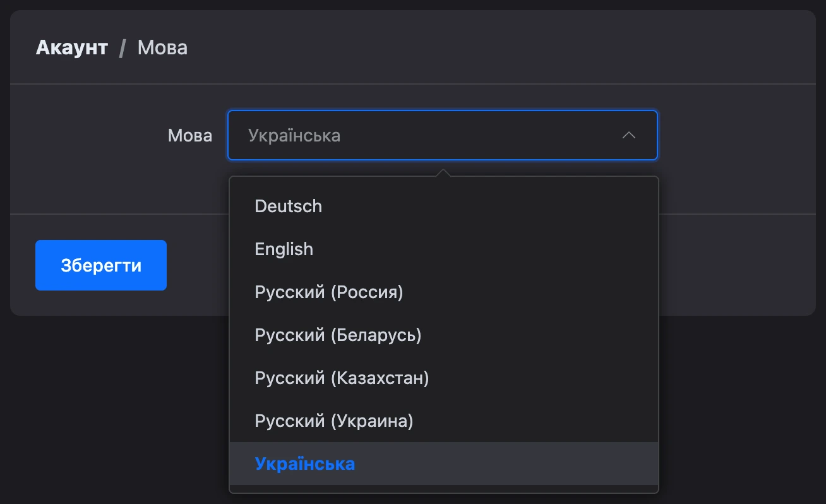Select English in the language list
The width and height of the screenshot is (826, 504).
(x=444, y=249)
